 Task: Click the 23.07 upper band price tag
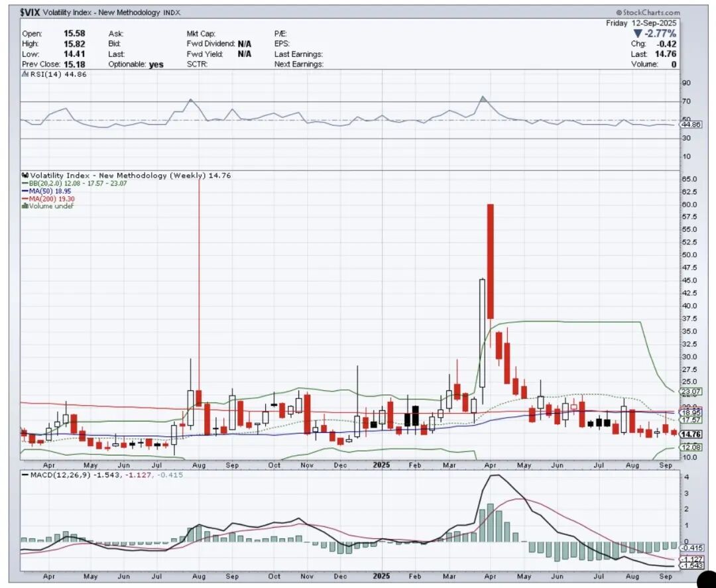coord(691,392)
